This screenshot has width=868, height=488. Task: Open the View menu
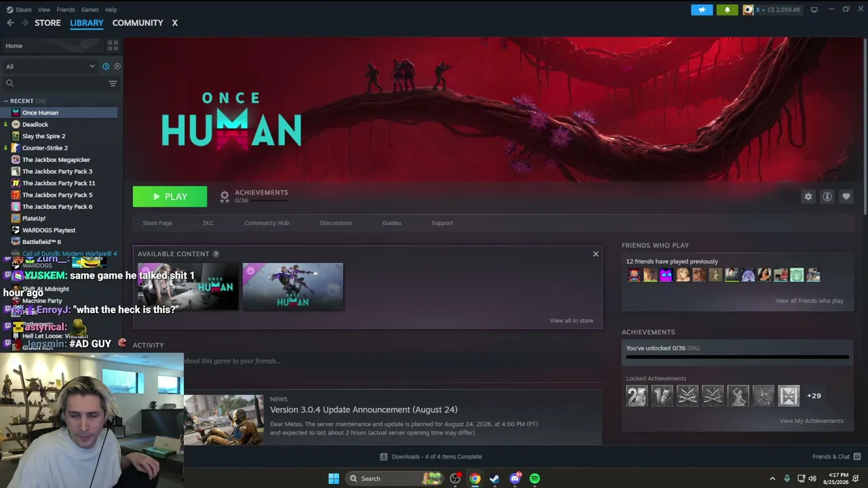[x=44, y=9]
